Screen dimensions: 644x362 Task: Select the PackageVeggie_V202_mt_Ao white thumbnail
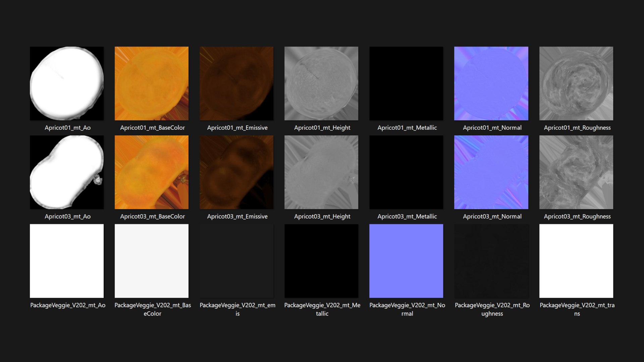pos(67,261)
